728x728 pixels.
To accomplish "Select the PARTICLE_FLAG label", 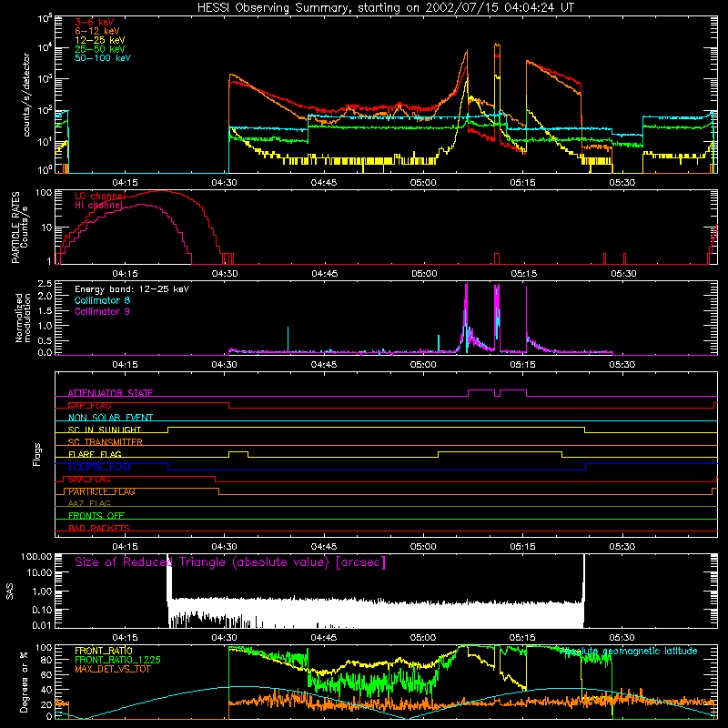I will pos(102,491).
